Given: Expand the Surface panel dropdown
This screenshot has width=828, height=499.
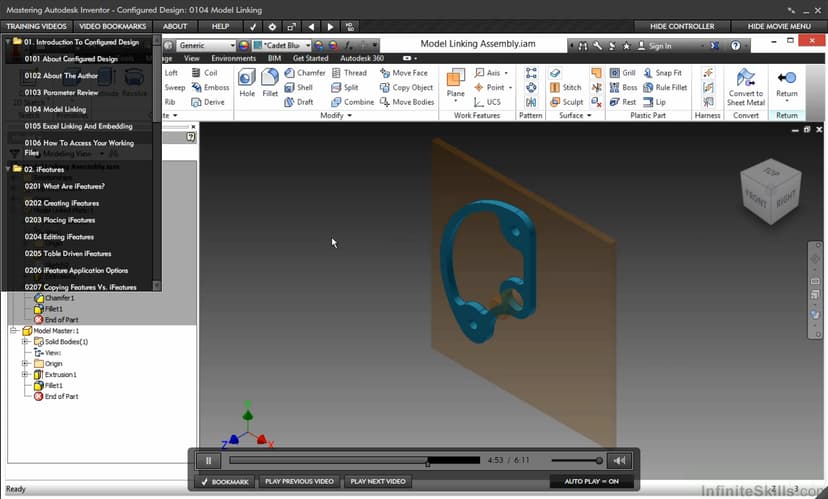Looking at the screenshot, I should (575, 116).
